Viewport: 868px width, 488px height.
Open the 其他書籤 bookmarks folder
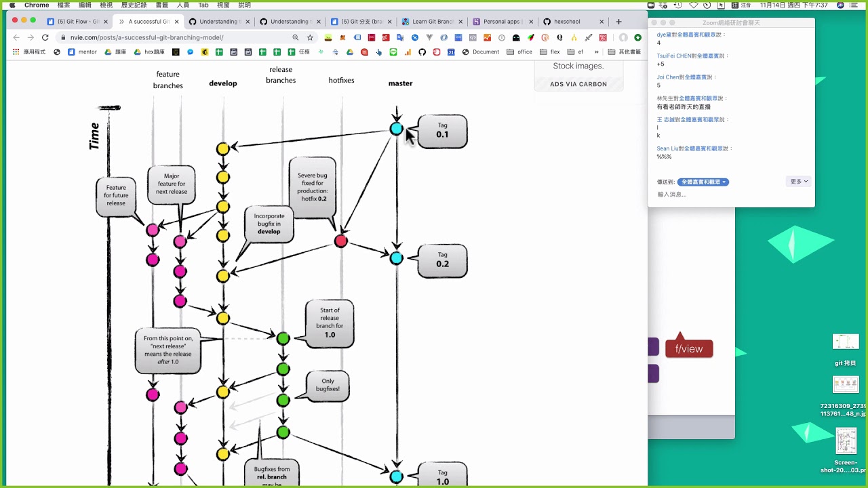[624, 52]
